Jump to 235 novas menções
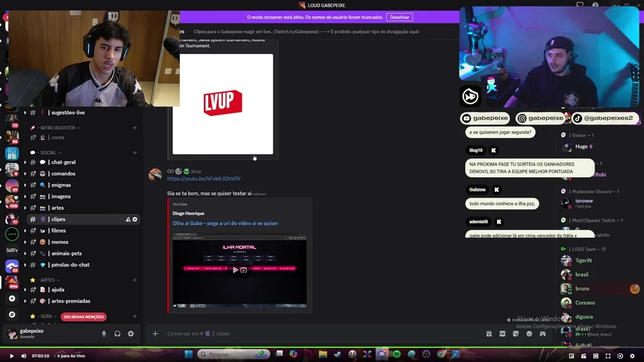This screenshot has width=644, height=362. [x=84, y=317]
